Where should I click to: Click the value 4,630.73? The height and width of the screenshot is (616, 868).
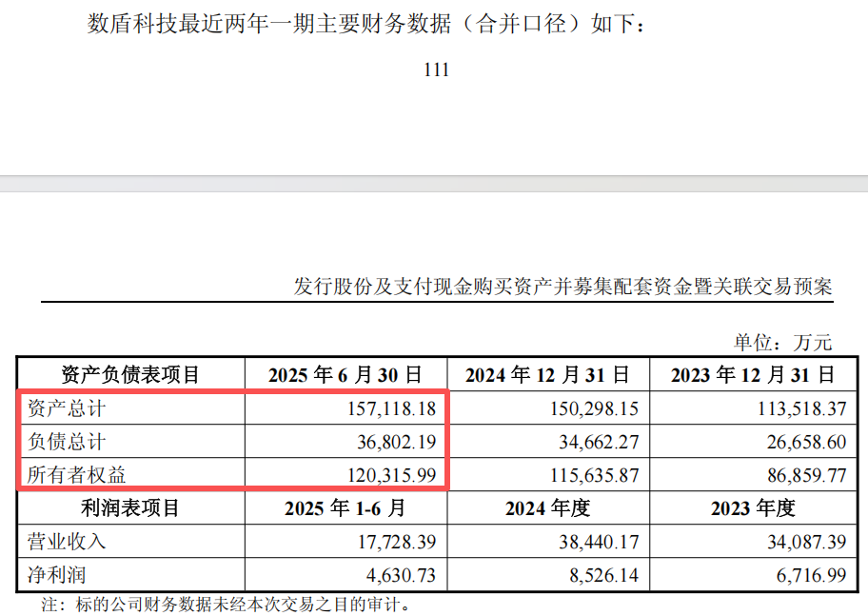click(401, 575)
